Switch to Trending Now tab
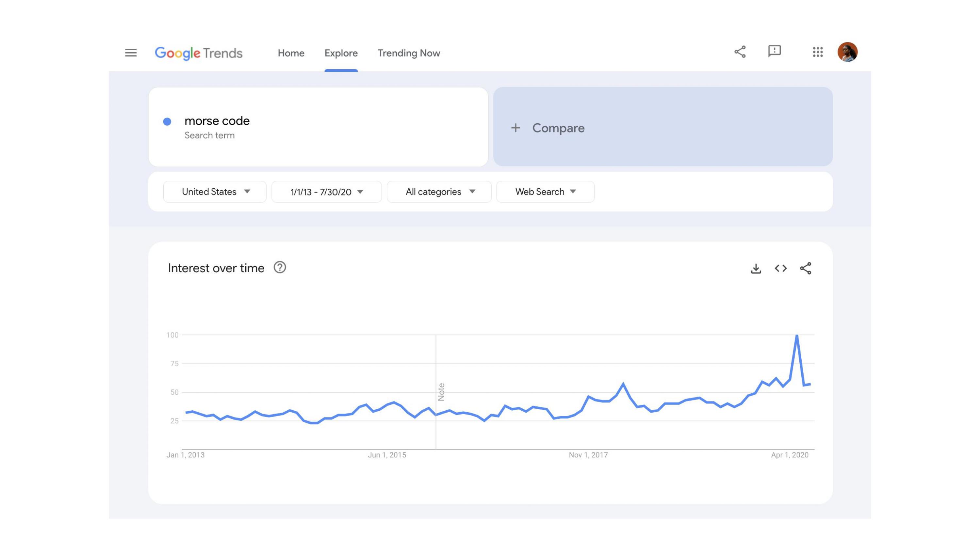 409,53
